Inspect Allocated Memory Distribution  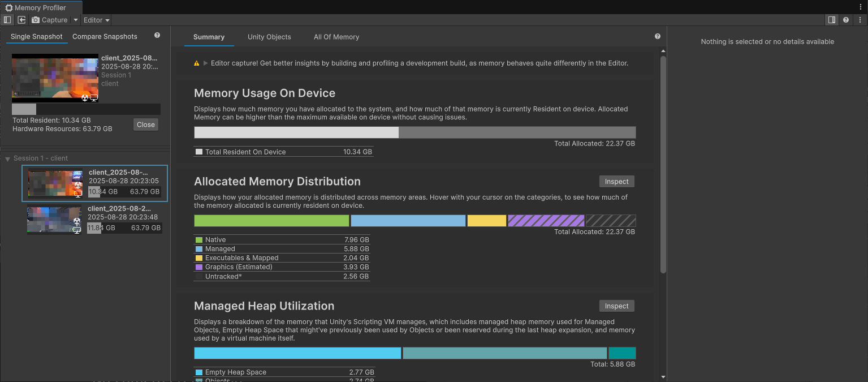(616, 182)
